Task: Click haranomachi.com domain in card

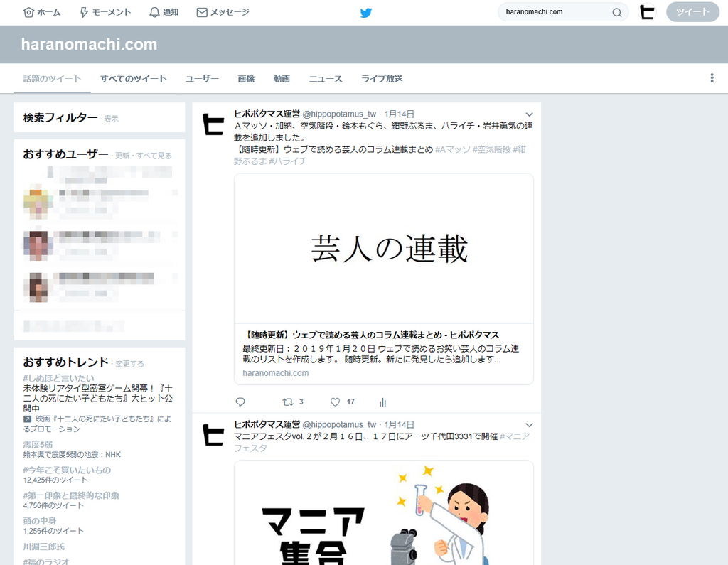Action: coord(275,373)
